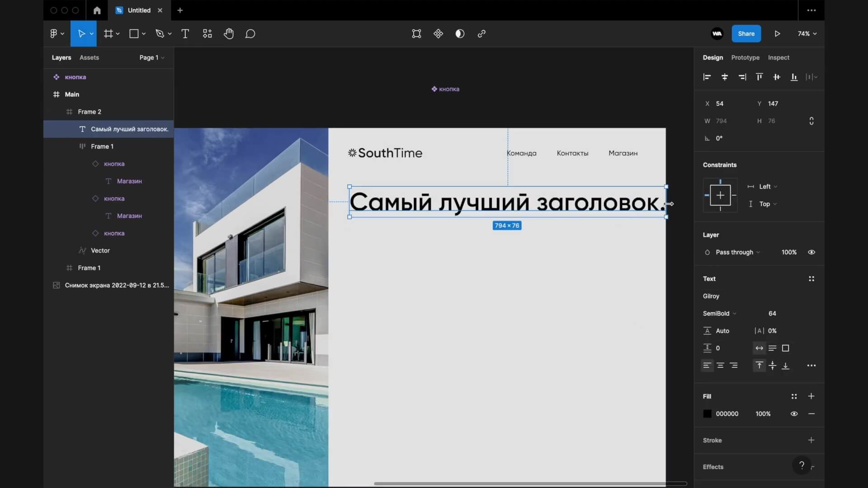
Task: Toggle the contrast/dark mode icon
Action: pos(460,33)
